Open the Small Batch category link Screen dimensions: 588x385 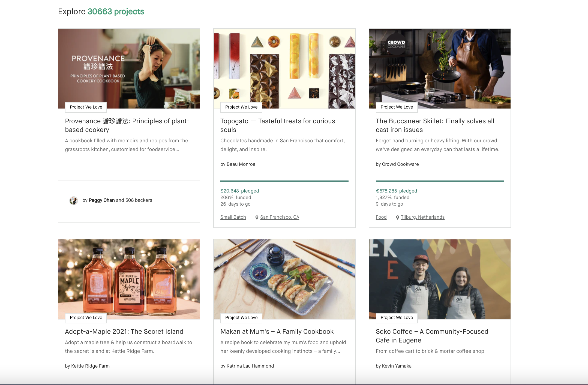233,217
